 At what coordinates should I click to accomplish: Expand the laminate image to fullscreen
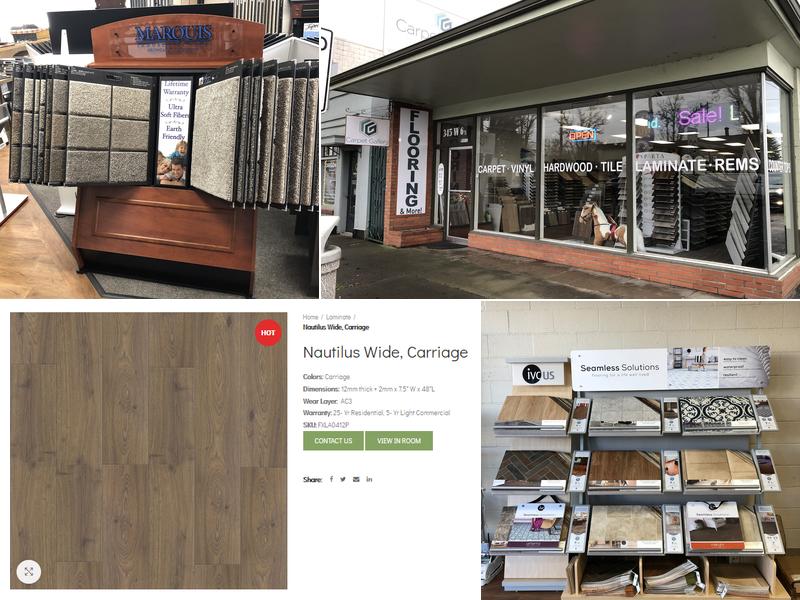pyautogui.click(x=29, y=571)
